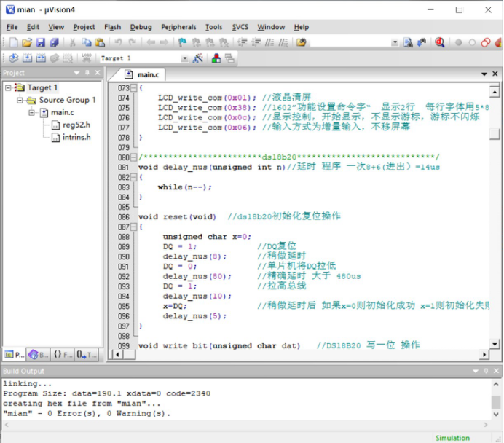Disable all breakpoints with the red double-circle icon
Viewport: 504px width, 443px height.
(486, 42)
